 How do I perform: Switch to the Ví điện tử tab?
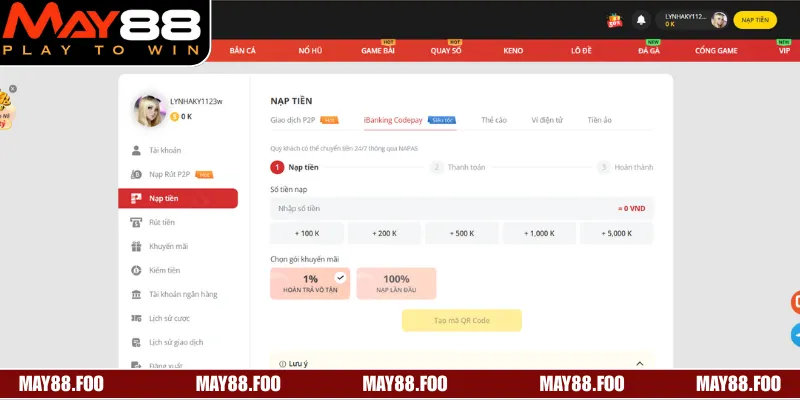tap(547, 120)
